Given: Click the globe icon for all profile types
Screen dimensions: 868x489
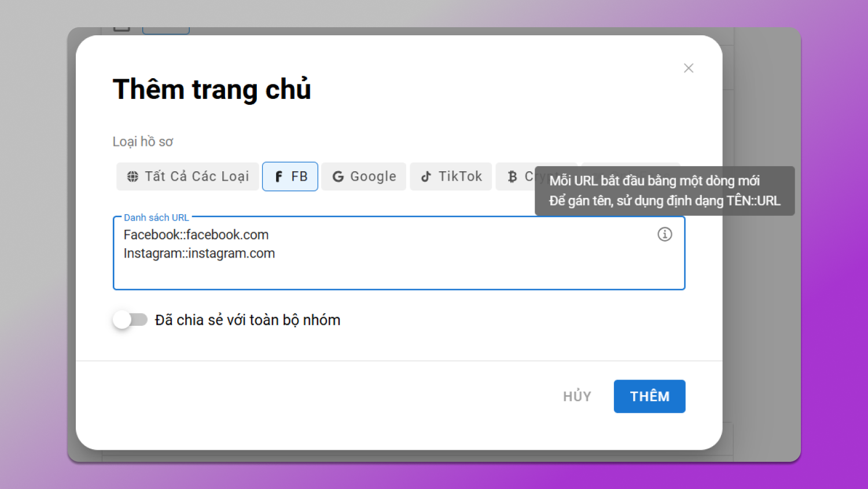Looking at the screenshot, I should click(133, 177).
